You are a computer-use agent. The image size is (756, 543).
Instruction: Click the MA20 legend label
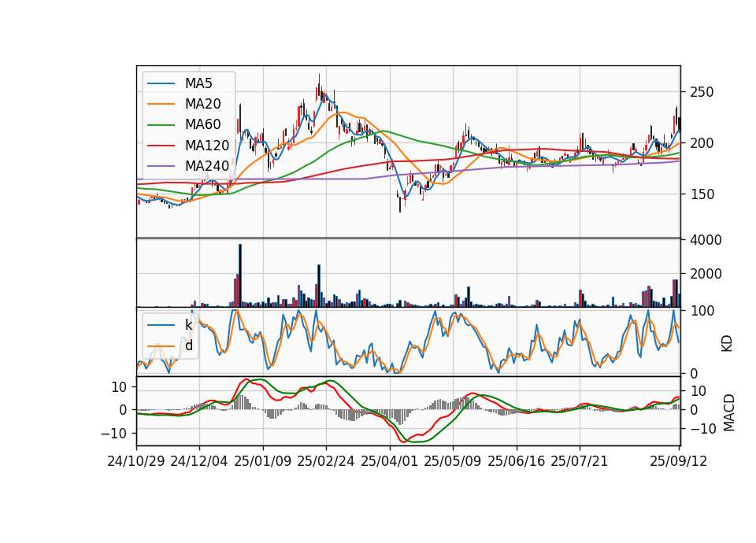tap(203, 104)
